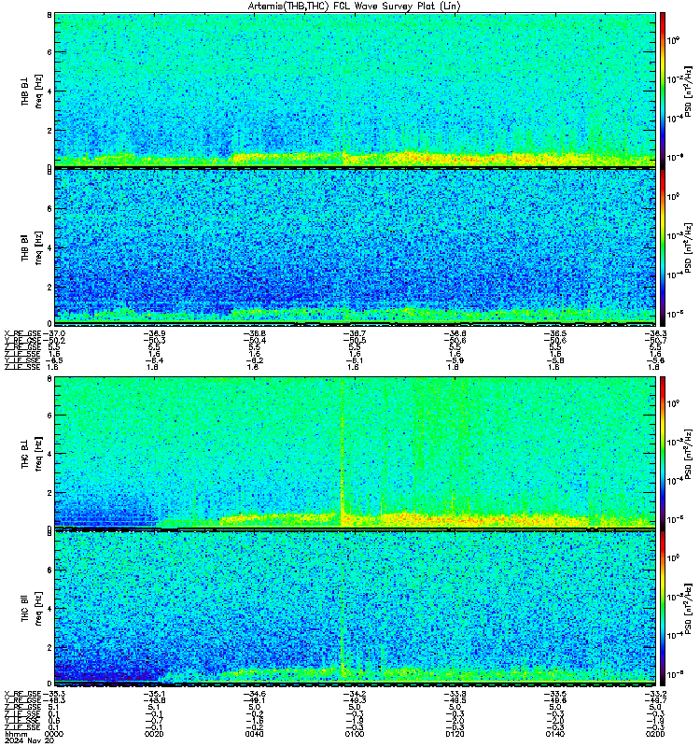Click the color bar beside THC B⊥ panel
This screenshot has height=747, width=700.
[x=663, y=453]
